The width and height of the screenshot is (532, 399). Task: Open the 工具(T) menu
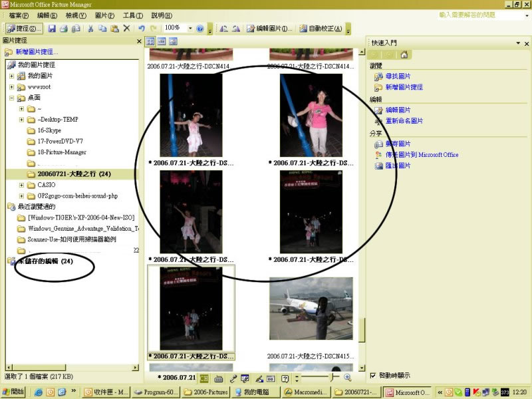(133, 15)
